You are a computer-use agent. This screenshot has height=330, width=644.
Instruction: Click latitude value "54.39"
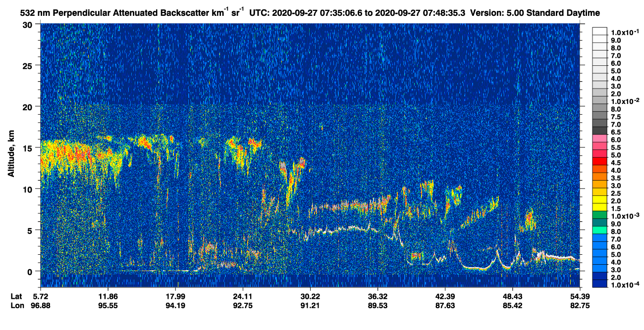pyautogui.click(x=580, y=296)
